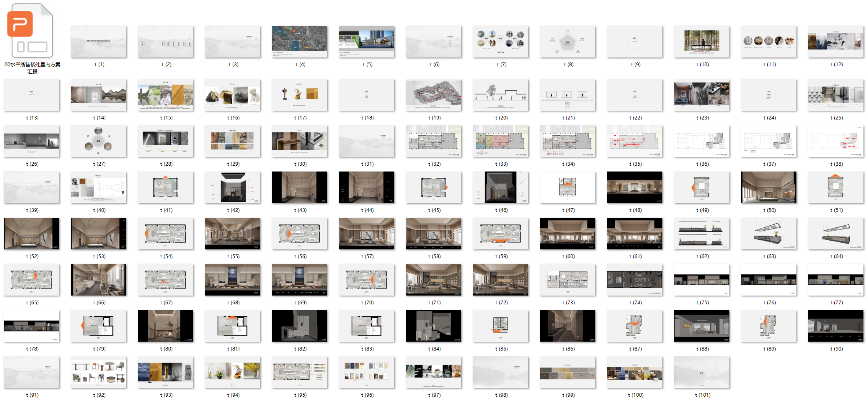Screen dimensions: 868x403
Task: Click the blue artwork interior t (68)
Action: click(x=232, y=280)
